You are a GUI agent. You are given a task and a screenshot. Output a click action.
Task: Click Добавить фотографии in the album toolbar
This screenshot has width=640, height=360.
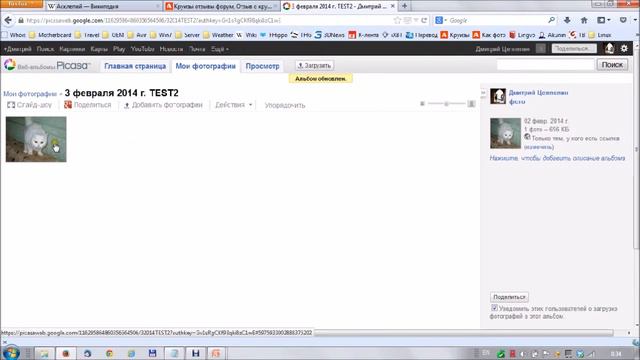(163, 105)
